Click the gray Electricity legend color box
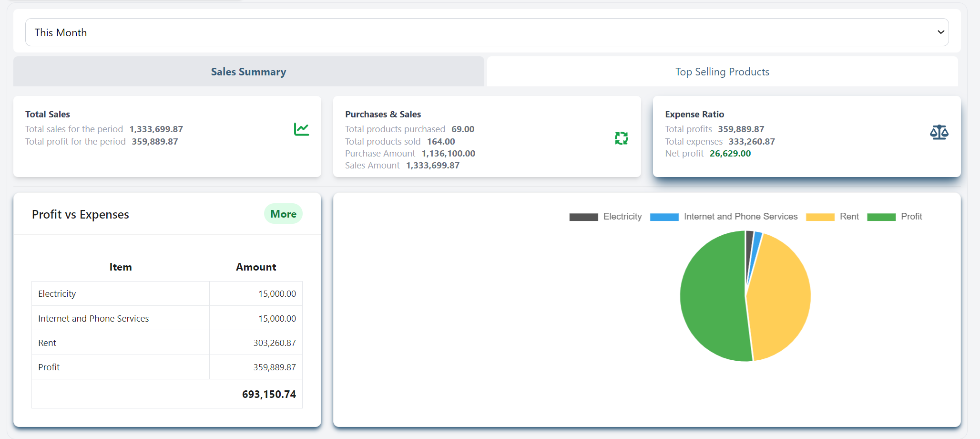980x439 pixels. (x=583, y=217)
